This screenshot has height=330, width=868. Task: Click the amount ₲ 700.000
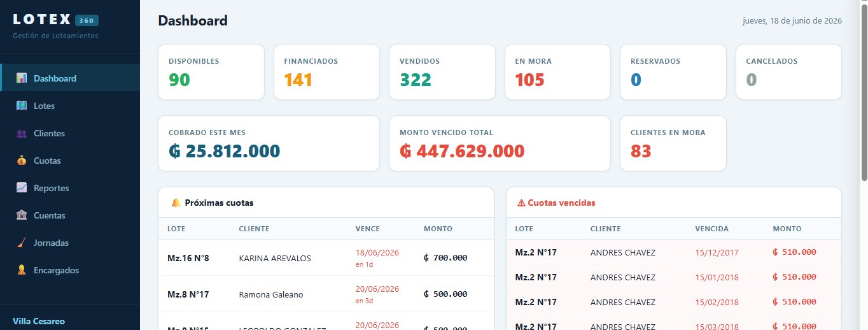tap(445, 258)
